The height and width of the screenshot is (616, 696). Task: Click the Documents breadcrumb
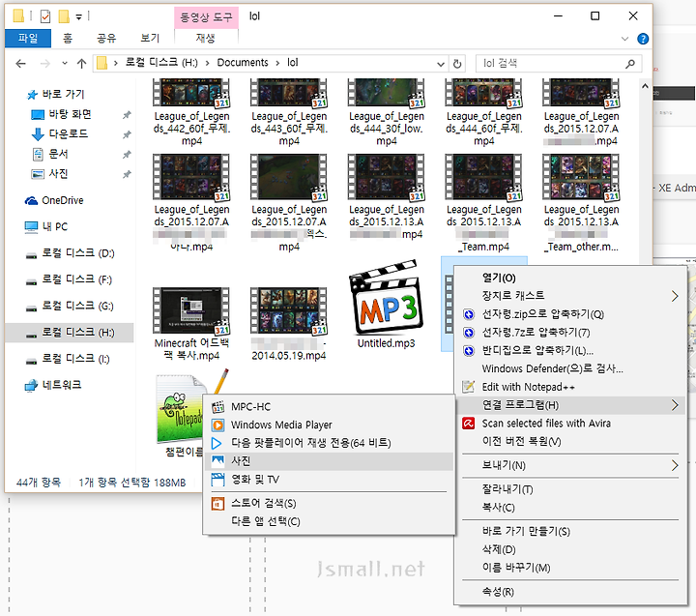(243, 63)
